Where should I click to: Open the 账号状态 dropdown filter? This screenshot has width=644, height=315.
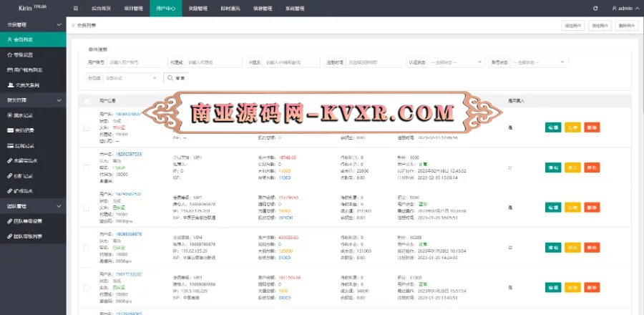[540, 62]
